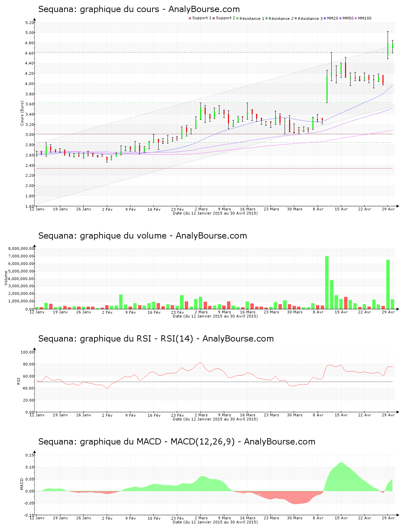Click the RSI(14) chart title
This screenshot has height=532, width=412.
pyautogui.click(x=156, y=339)
